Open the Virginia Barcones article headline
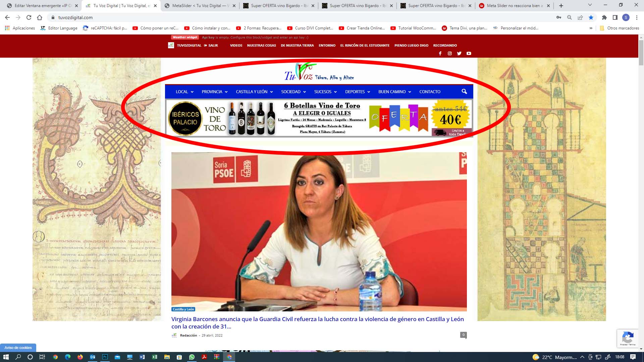Viewport: 644px width, 362px height. pyautogui.click(x=318, y=323)
